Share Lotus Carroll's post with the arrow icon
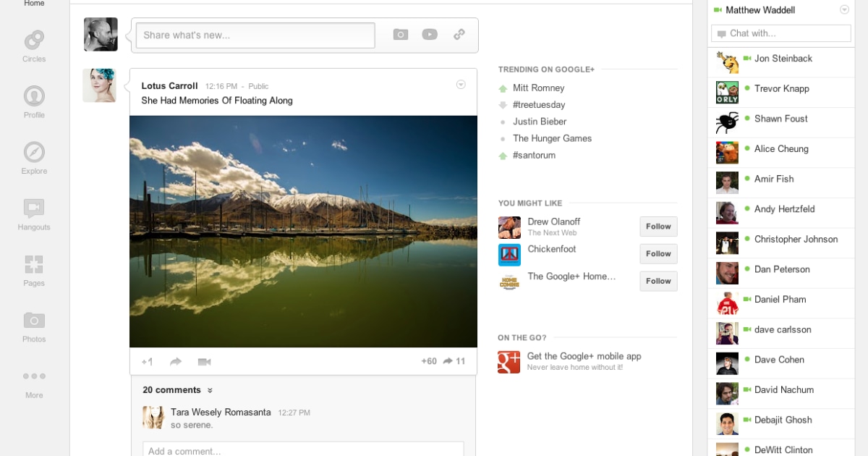Screen dimensions: 868x456 174,360
